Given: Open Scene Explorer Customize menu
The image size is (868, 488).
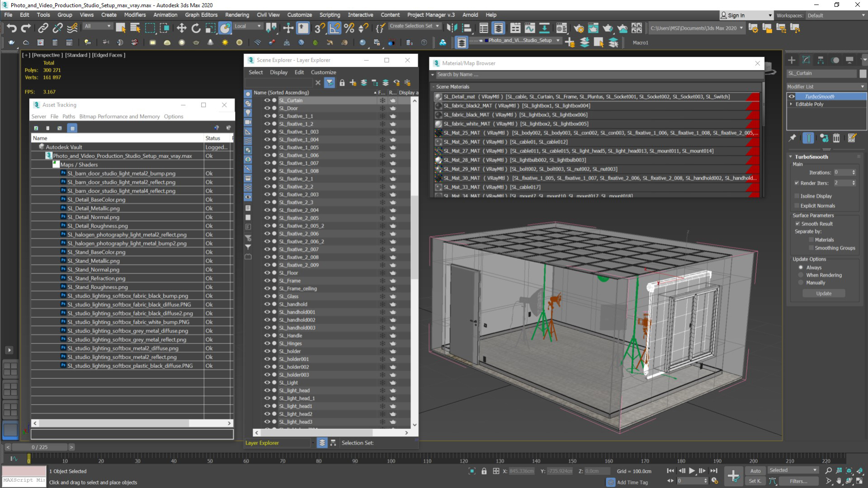Looking at the screenshot, I should coord(323,72).
